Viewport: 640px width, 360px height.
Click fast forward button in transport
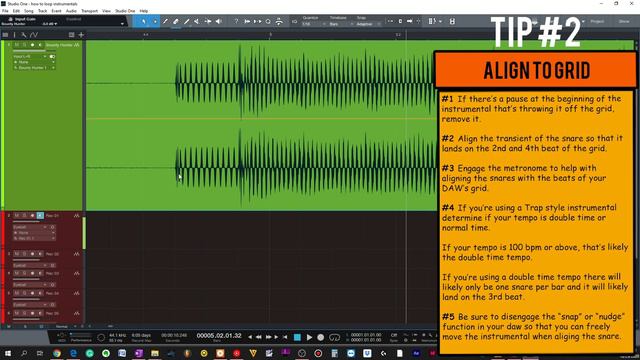268,337
